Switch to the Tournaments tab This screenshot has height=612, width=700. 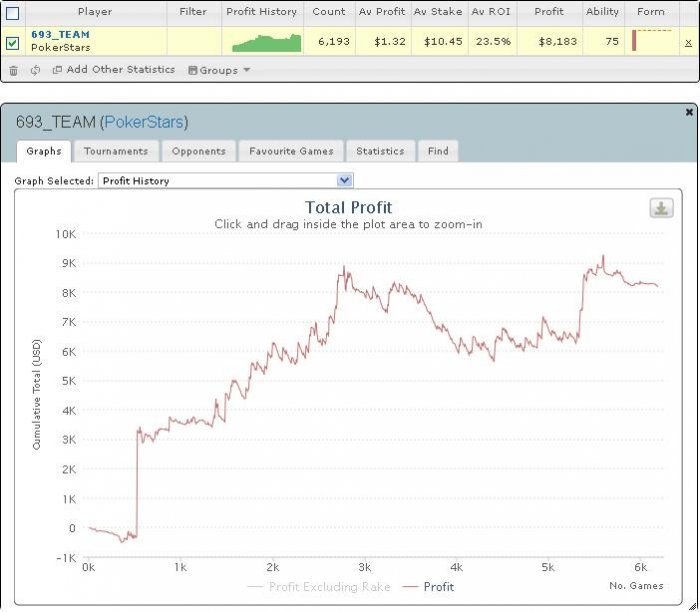tap(116, 151)
